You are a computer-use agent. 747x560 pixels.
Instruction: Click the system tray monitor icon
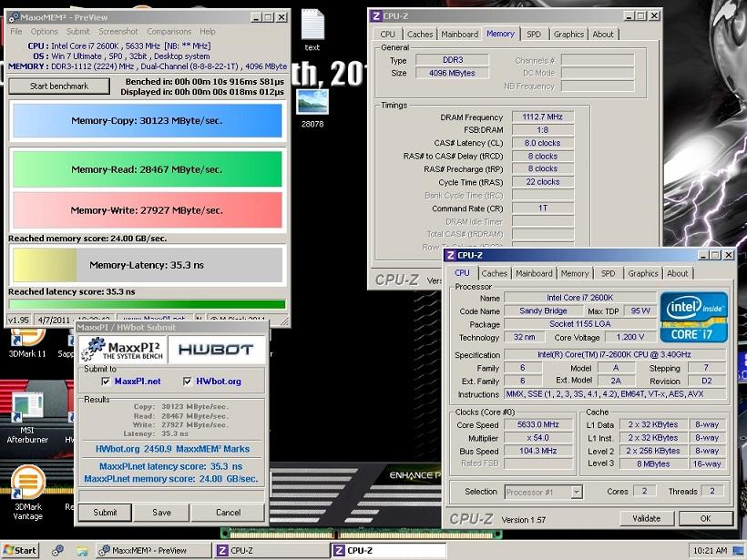739,551
